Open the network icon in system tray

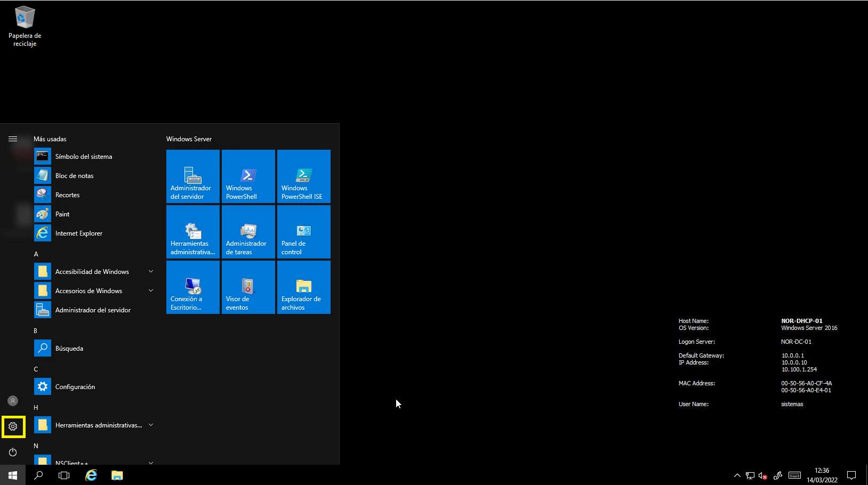[x=750, y=475]
